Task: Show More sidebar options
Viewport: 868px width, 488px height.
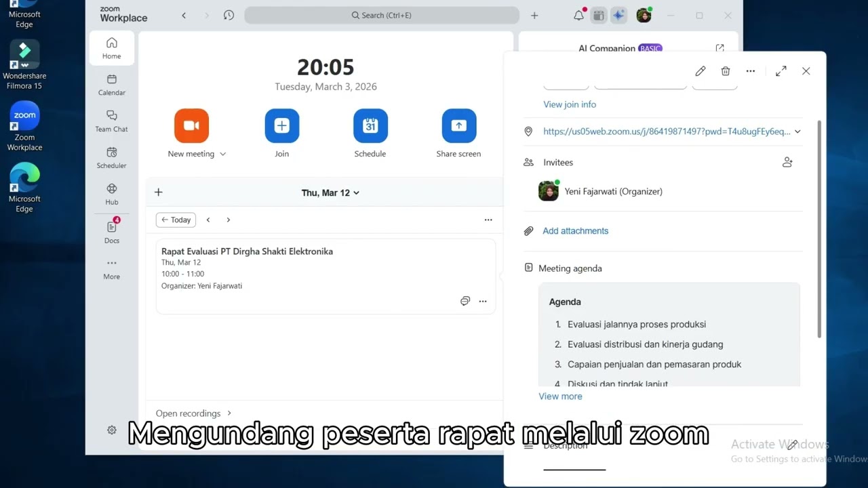Action: [112, 268]
